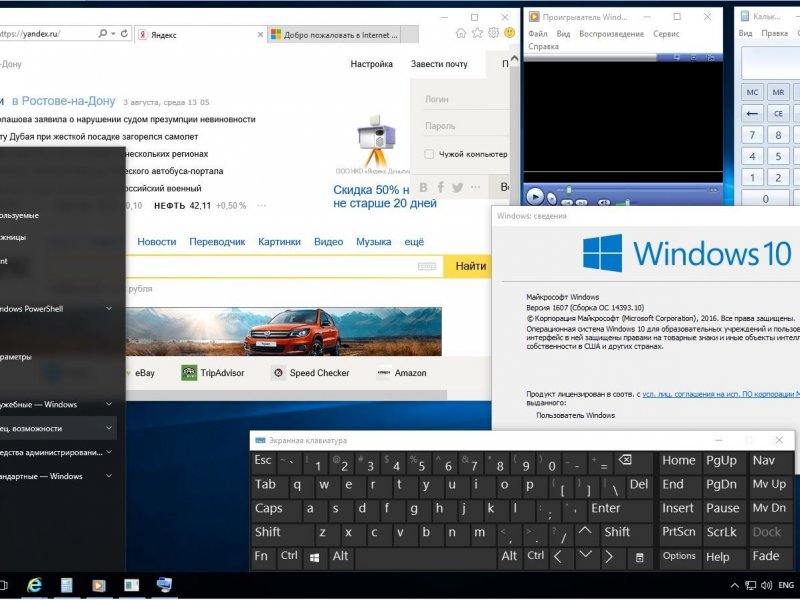This screenshot has height=600, width=800.
Task: Open the Файл menu in Media Player
Action: (538, 34)
